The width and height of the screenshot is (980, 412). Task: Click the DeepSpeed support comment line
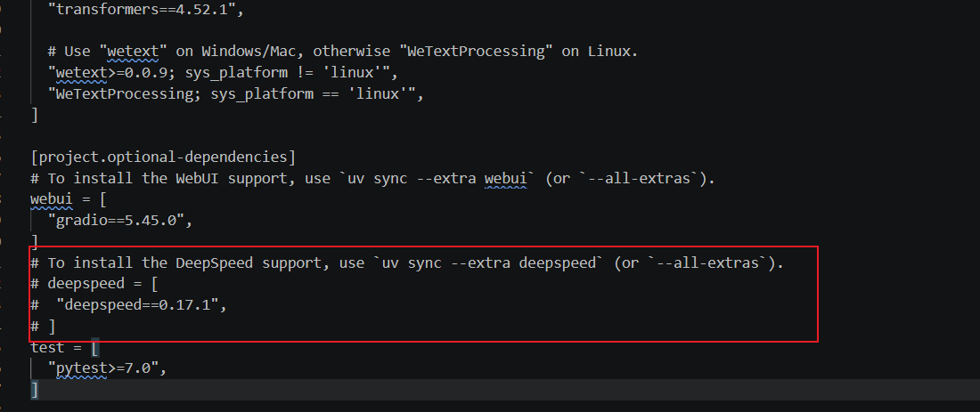tap(407, 263)
